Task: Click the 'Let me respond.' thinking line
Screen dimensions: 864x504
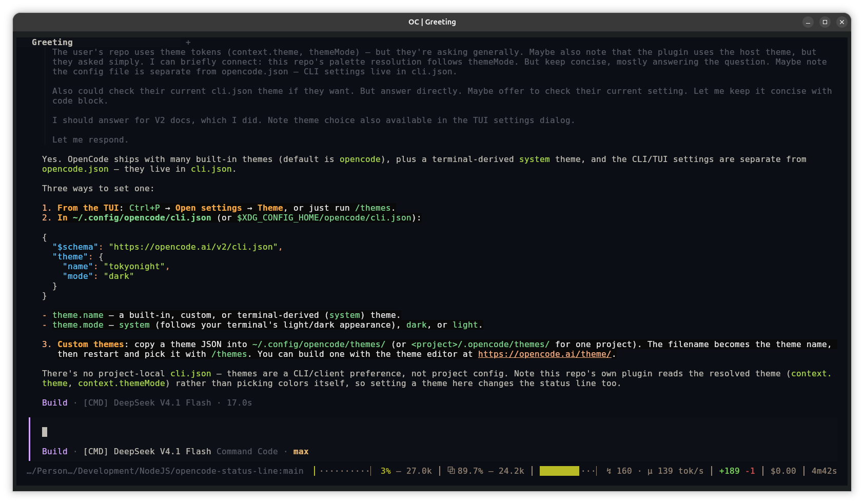Action: coord(91,140)
